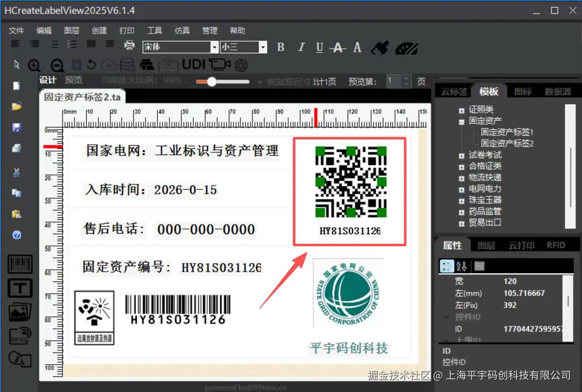Align text left in the formatting toolbar
The width and height of the screenshot is (582, 392).
coord(16,44)
